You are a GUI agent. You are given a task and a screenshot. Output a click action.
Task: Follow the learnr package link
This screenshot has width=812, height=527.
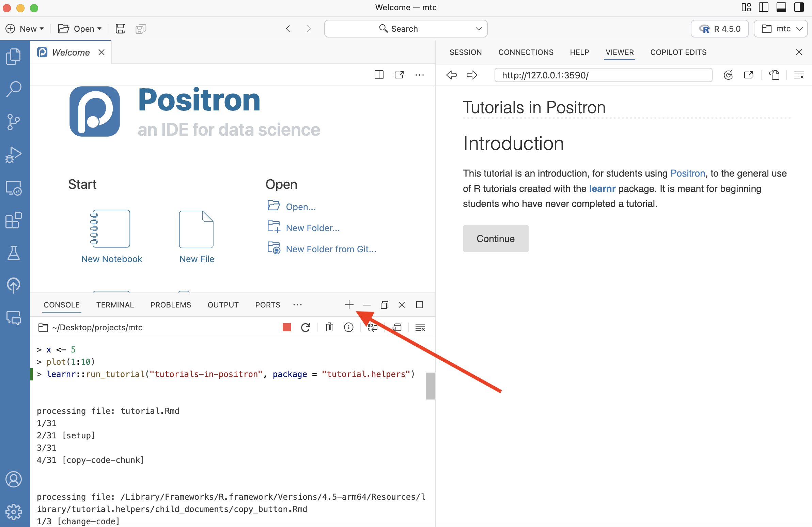[602, 189]
